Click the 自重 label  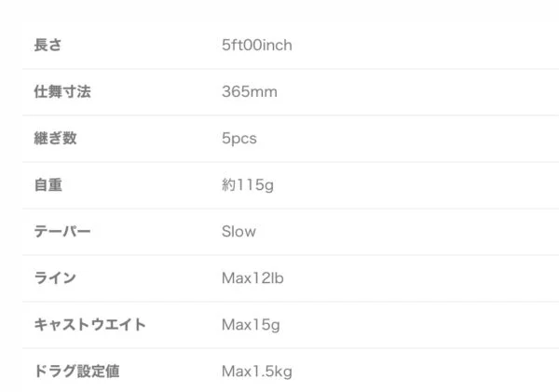tap(48, 185)
